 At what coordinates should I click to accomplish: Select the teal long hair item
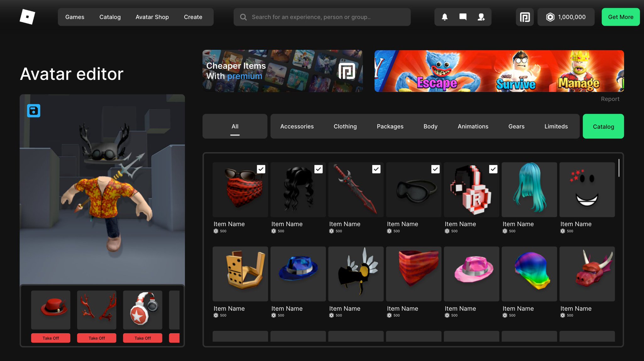click(x=529, y=190)
